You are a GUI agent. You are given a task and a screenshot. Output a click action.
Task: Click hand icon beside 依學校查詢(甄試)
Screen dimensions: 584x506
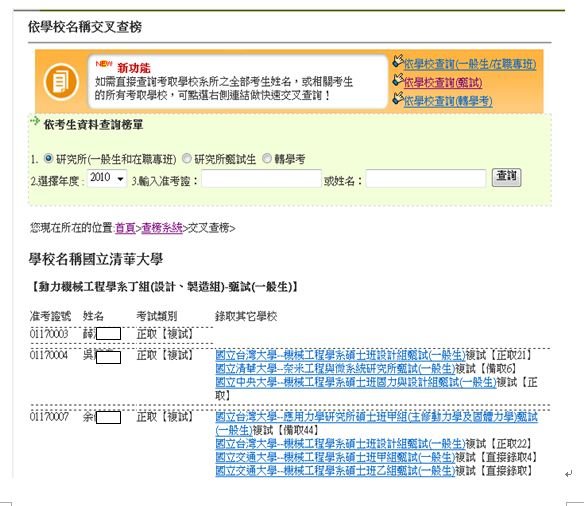(398, 79)
